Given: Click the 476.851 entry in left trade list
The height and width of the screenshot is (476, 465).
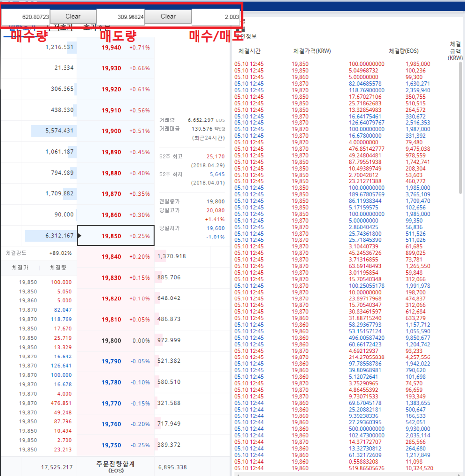Looking at the screenshot, I should 61,403.
